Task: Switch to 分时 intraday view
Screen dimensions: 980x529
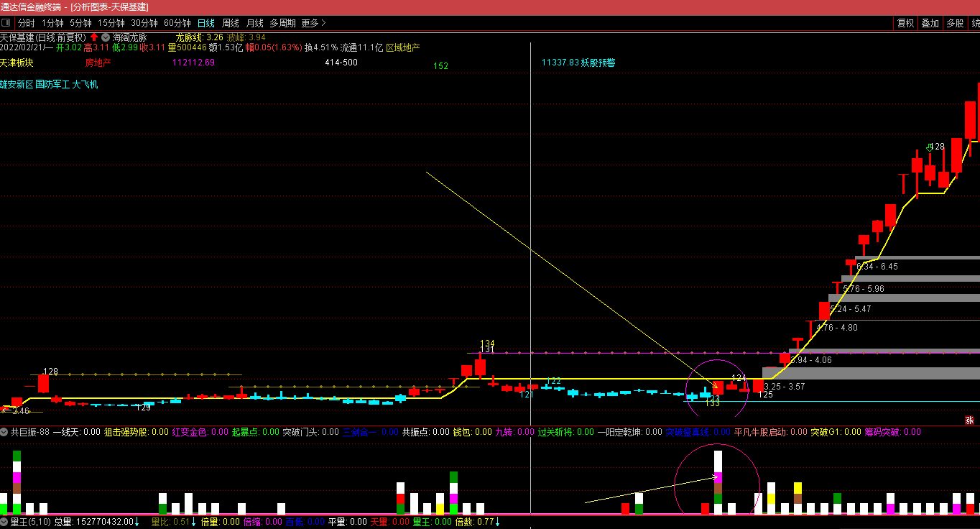Action: click(27, 23)
